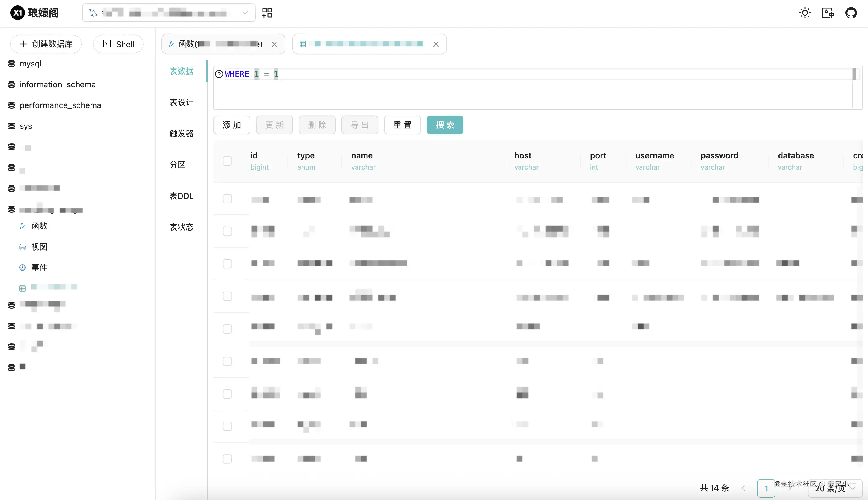Open the language translation icon
This screenshot has width=868, height=500.
pyautogui.click(x=828, y=13)
